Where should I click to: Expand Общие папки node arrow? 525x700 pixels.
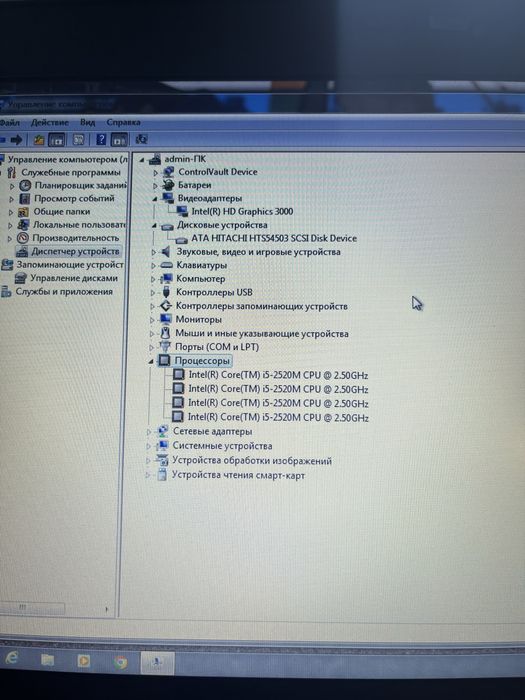tap(11, 212)
